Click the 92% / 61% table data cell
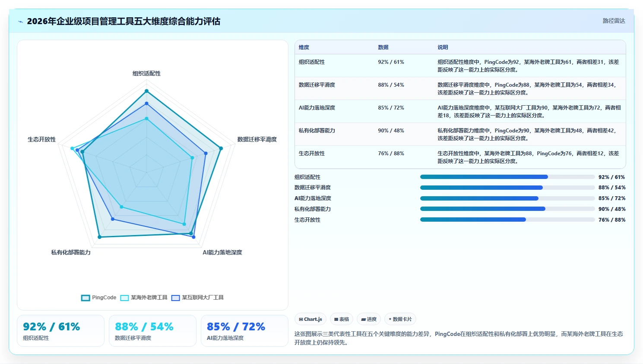The width and height of the screenshot is (643, 364). [x=391, y=62]
